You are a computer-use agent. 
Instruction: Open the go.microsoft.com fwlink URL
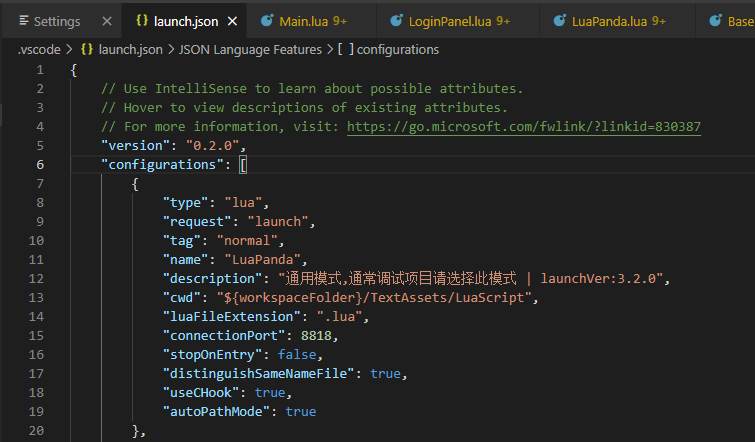tap(524, 127)
